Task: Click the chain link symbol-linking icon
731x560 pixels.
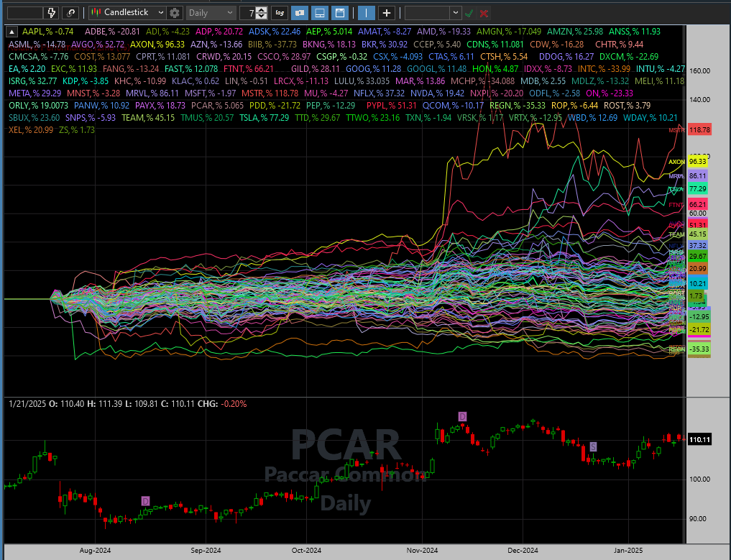Action: coord(71,13)
